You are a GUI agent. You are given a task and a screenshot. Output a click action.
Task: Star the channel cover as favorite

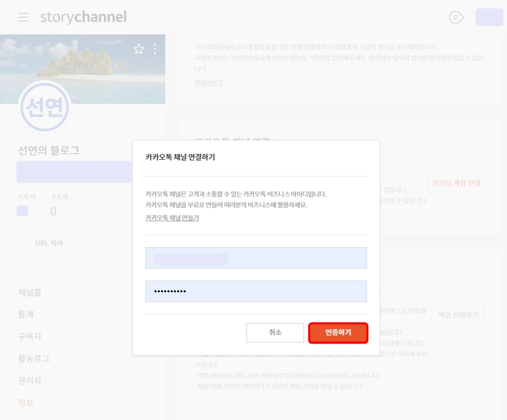pos(139,49)
